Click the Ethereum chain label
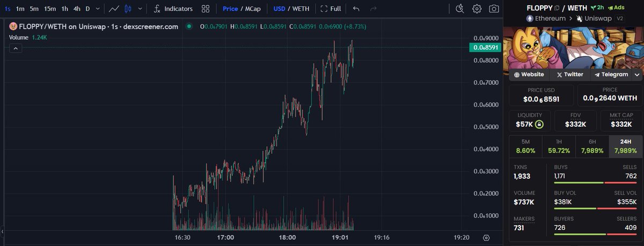This screenshot has width=644, height=246. [x=551, y=18]
